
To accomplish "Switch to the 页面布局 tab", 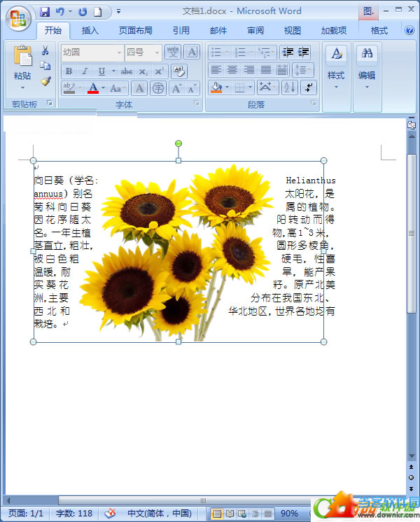I will (136, 31).
